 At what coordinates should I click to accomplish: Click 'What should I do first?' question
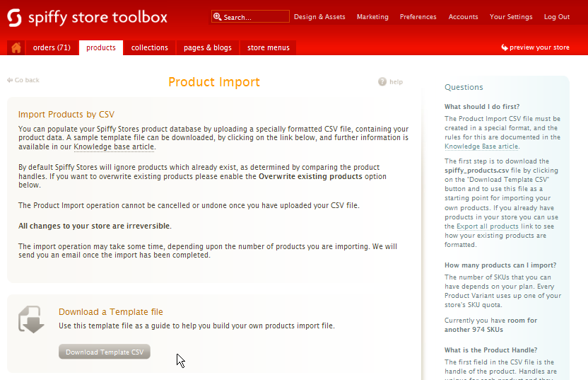tap(482, 107)
